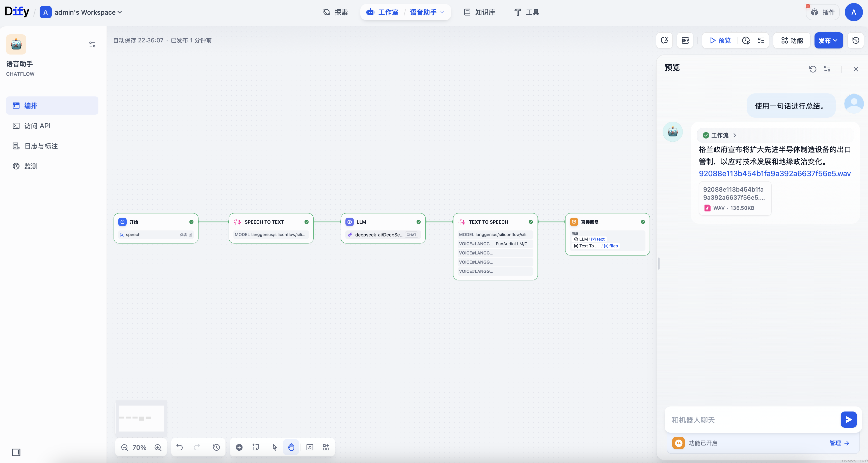
Task: Click the zoom in magnifier icon
Action: click(x=158, y=448)
